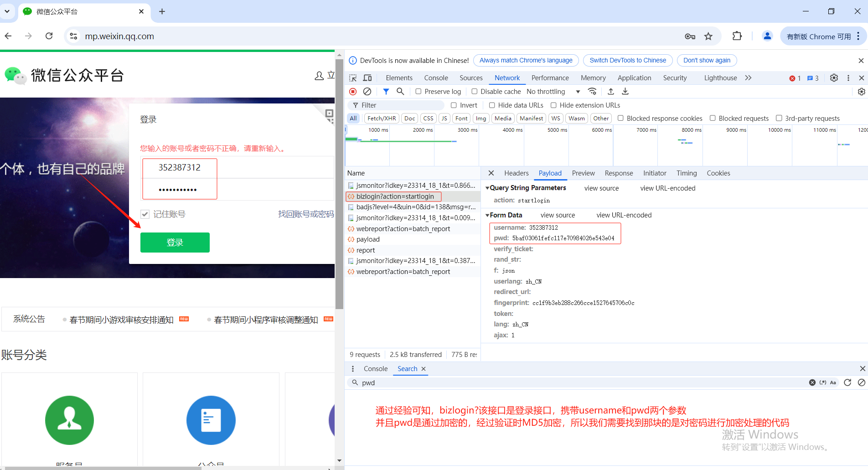
Task: Click view URL-encoded next to Query String Parameters
Action: click(x=668, y=188)
